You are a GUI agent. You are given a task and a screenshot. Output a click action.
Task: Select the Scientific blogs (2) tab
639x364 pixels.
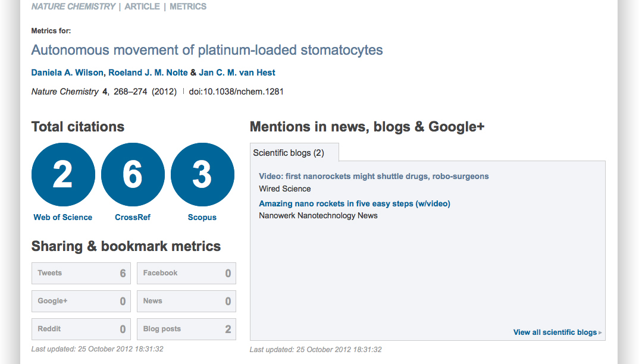pos(289,153)
